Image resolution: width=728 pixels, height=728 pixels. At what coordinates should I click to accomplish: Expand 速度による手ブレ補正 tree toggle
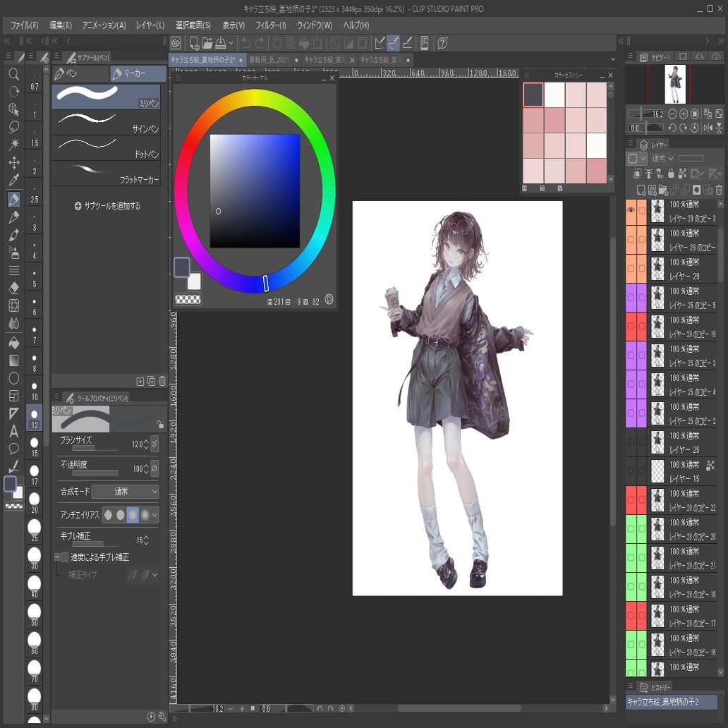57,557
